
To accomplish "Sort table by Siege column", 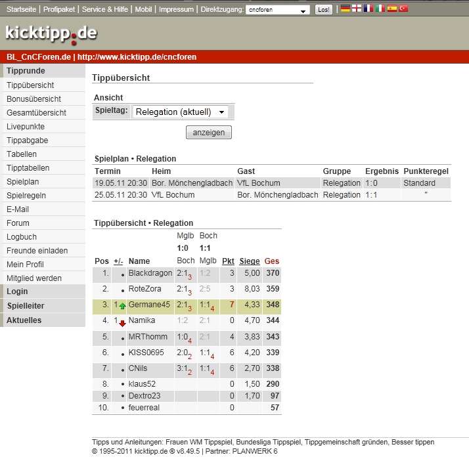I will [x=249, y=261].
